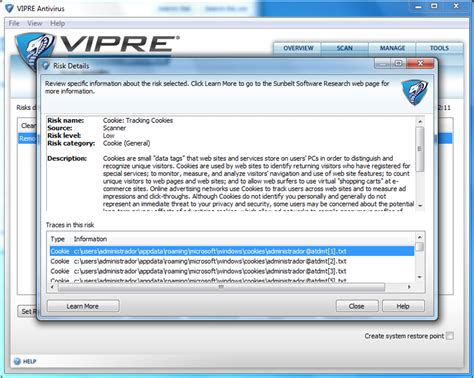Minimize the VIPRE Antivirus main window
The image size is (474, 378).
419,6
